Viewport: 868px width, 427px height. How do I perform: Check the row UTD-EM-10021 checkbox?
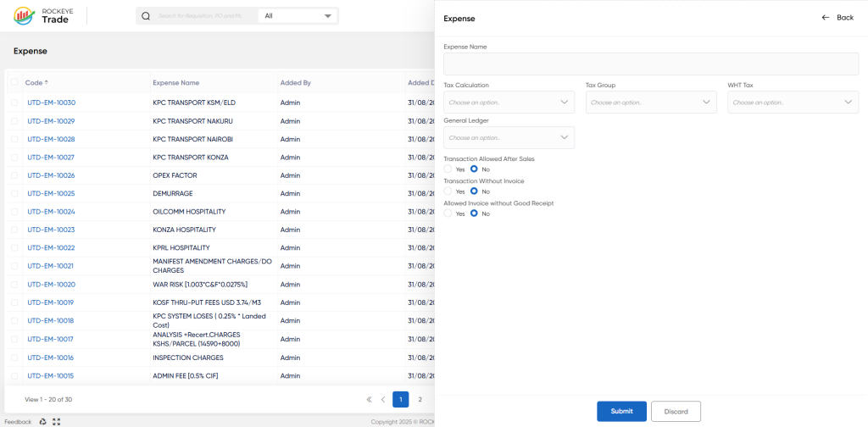[x=14, y=266]
